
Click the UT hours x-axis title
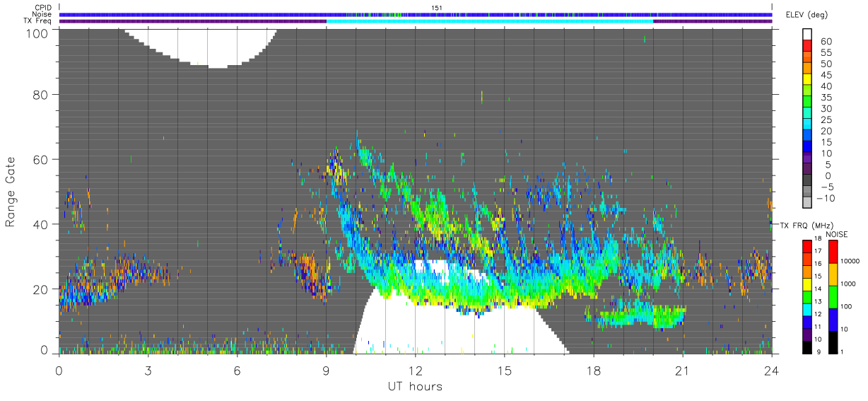415,386
